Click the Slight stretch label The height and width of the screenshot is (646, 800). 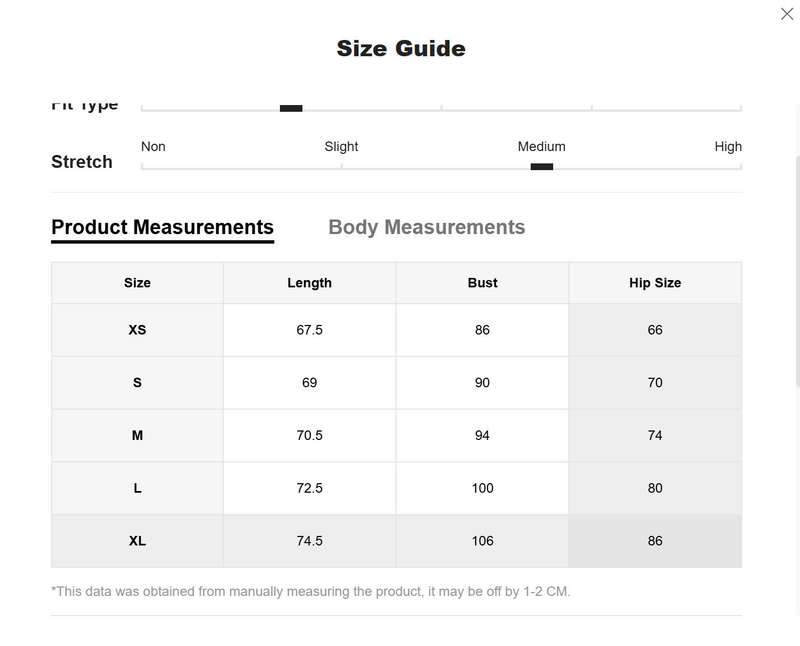click(341, 146)
